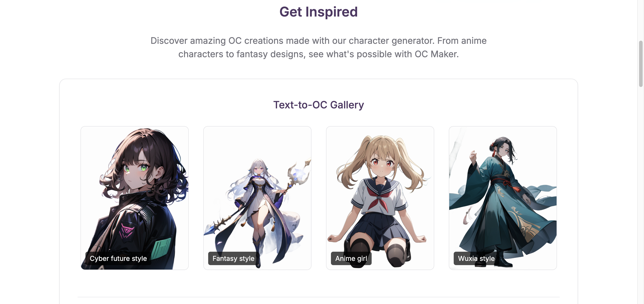This screenshot has height=304, width=644.
Task: Open the Fantasy style character image
Action: 257,198
